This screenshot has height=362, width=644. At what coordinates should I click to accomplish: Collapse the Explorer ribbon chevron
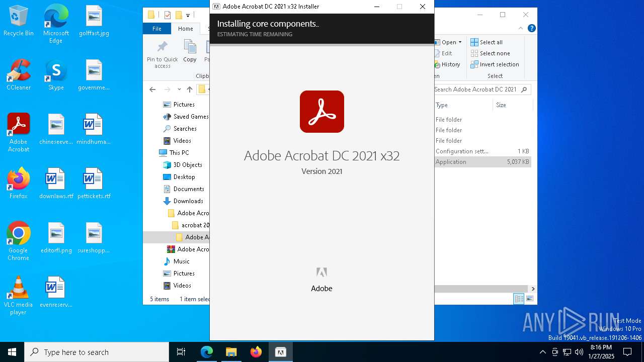coord(521,29)
